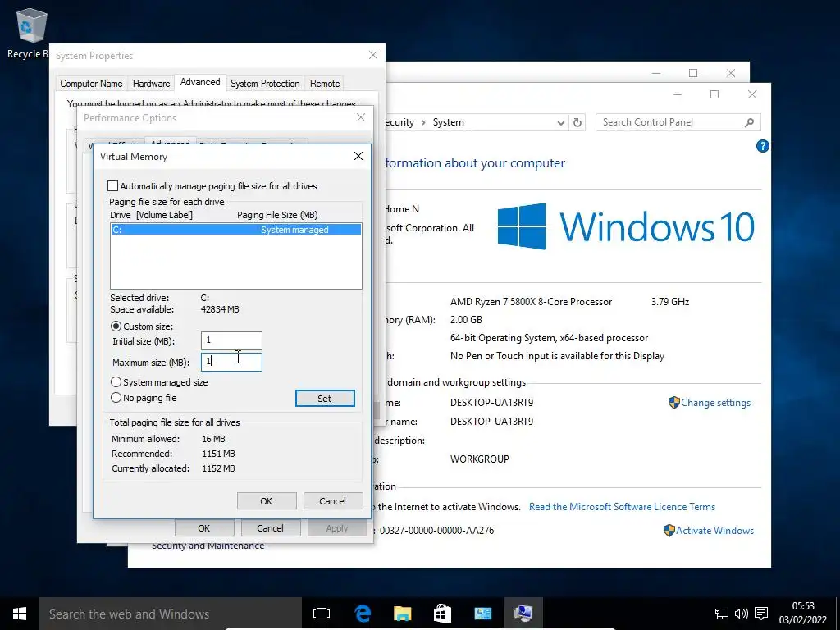Click Cancel in Performance Options window
The height and width of the screenshot is (630, 840).
(x=270, y=528)
